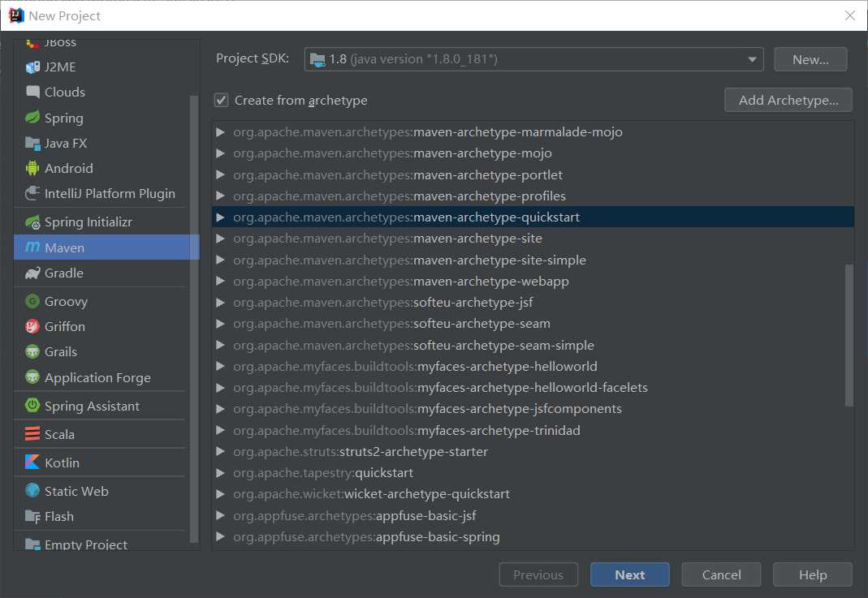Select Kotlin project type label
The height and width of the screenshot is (598, 868).
[x=62, y=462]
